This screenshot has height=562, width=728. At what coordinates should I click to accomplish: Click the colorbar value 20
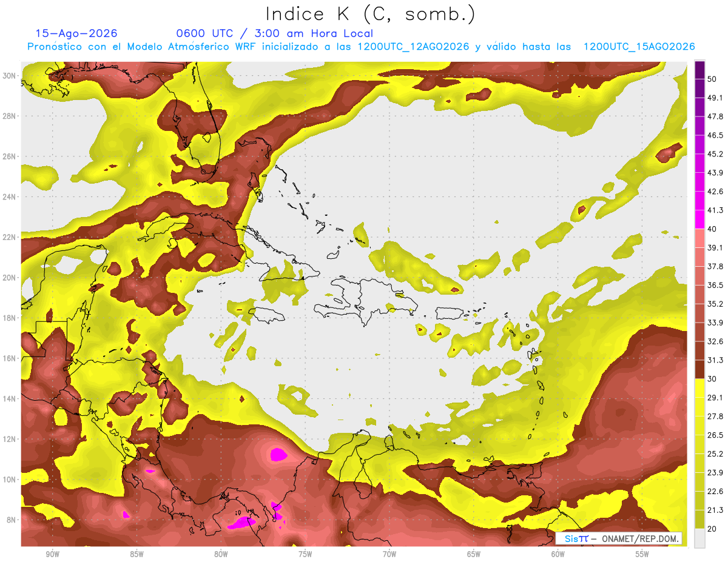[x=712, y=529]
